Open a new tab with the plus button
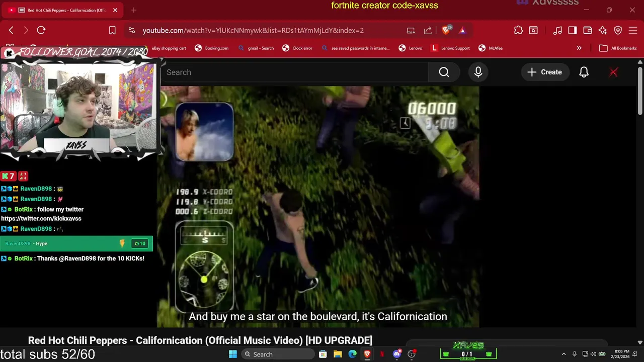The width and height of the screenshot is (644, 362). click(x=134, y=10)
